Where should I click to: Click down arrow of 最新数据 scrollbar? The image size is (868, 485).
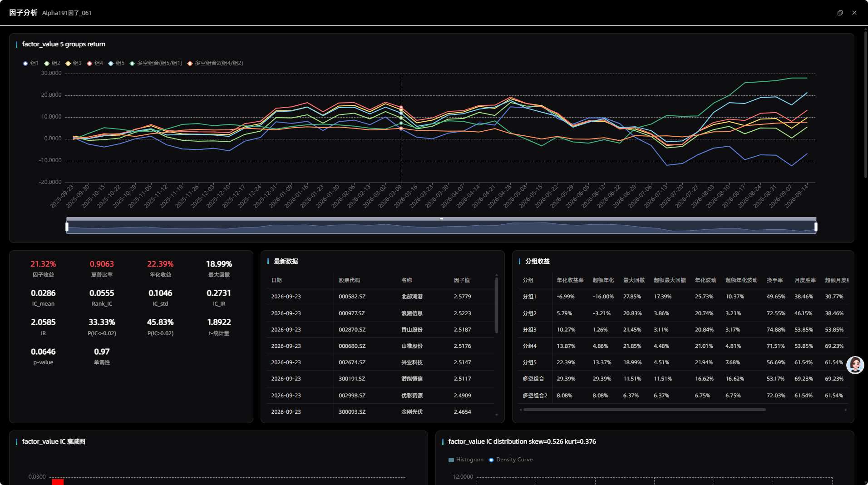coord(497,415)
